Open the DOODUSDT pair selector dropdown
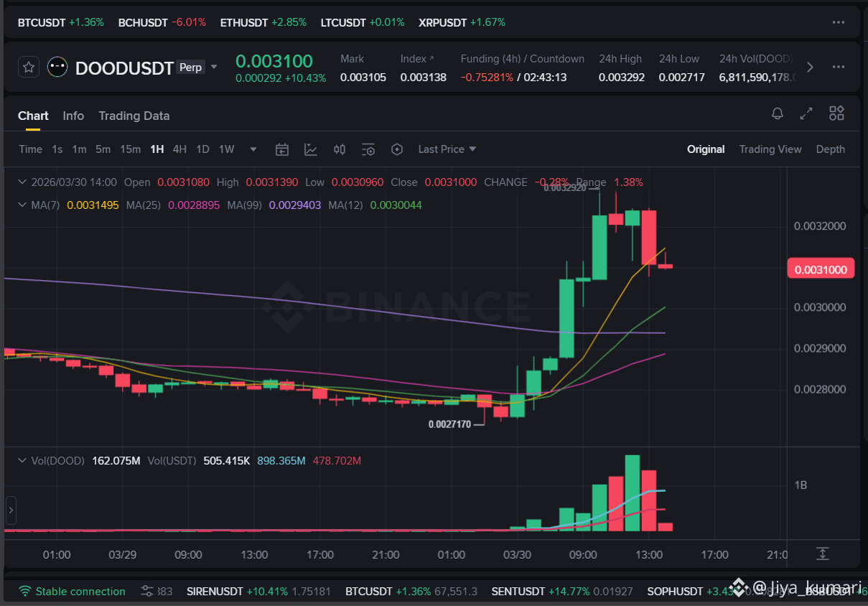Viewport: 868px width, 606px height. tap(214, 67)
